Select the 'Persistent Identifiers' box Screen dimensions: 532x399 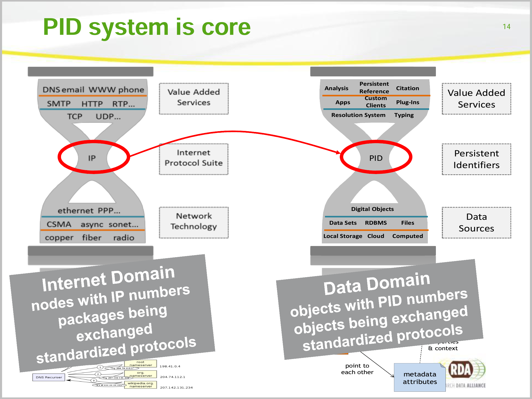tap(476, 159)
